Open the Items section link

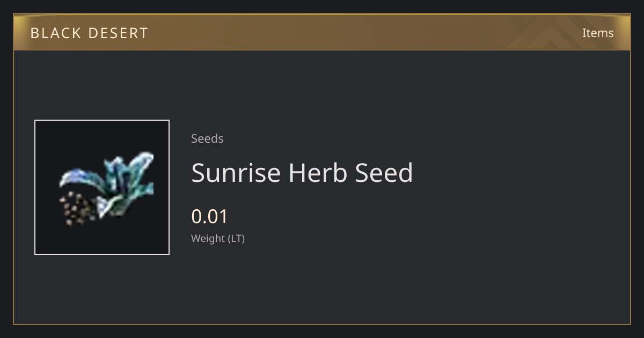(x=598, y=33)
